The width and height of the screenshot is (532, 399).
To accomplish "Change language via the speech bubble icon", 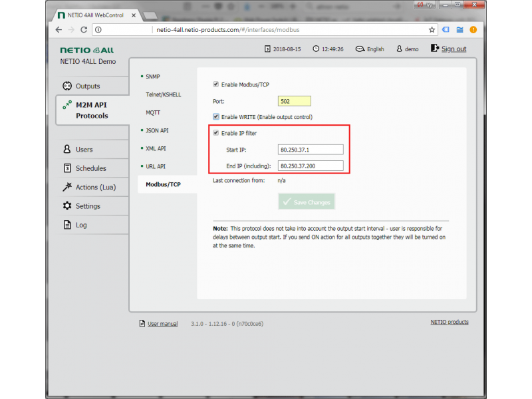I will tap(360, 49).
